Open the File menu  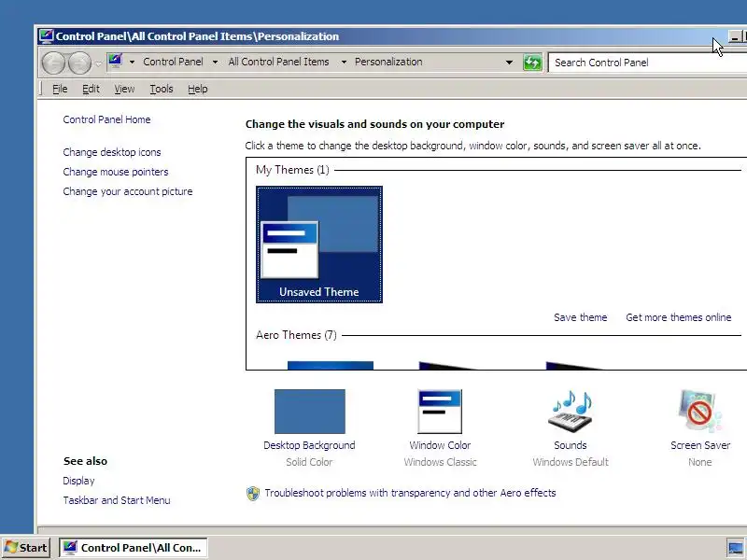pyautogui.click(x=60, y=89)
